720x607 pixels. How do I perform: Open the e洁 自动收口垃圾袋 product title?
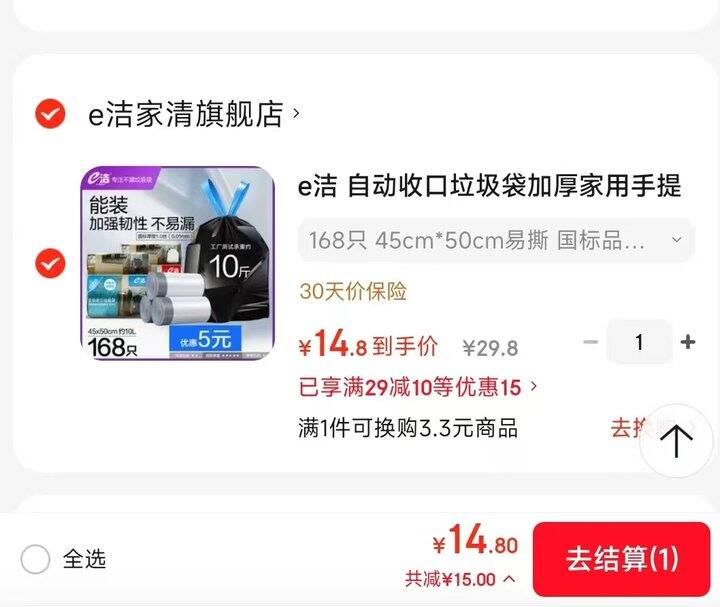pyautogui.click(x=489, y=186)
